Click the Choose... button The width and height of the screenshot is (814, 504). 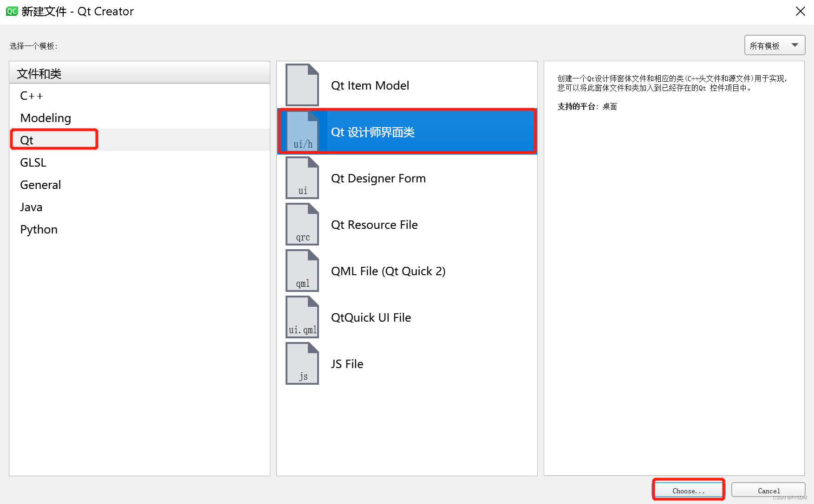point(689,491)
